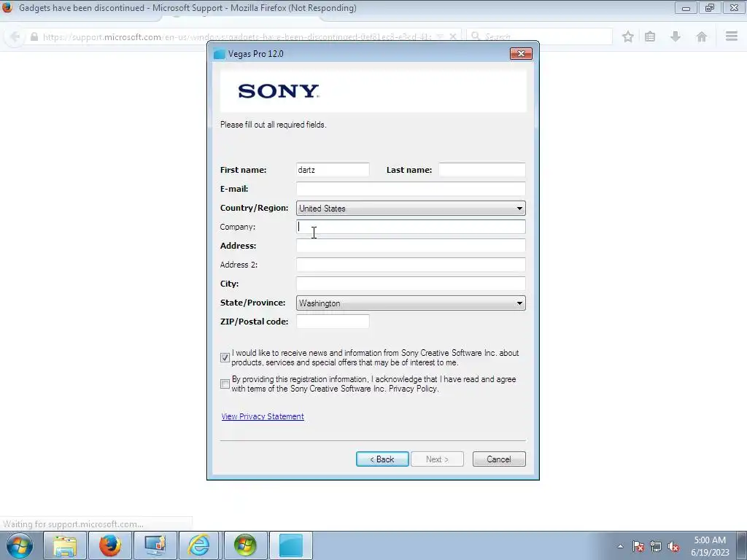Open the View Privacy Statement link
This screenshot has width=747, height=560.
tap(263, 416)
